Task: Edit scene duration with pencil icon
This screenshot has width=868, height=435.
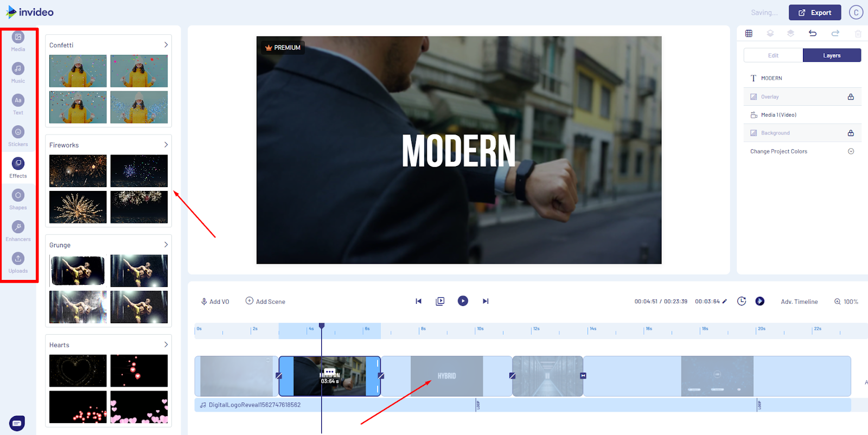Action: tap(724, 302)
